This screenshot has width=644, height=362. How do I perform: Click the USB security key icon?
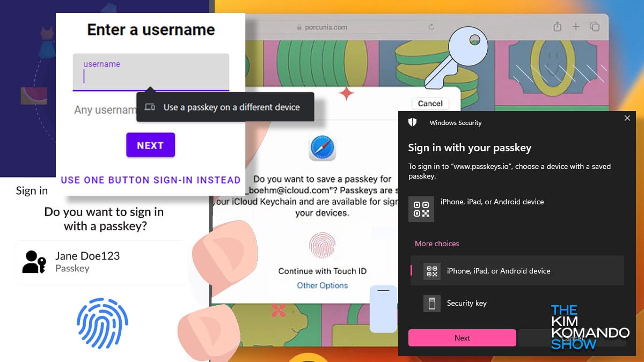click(x=431, y=304)
